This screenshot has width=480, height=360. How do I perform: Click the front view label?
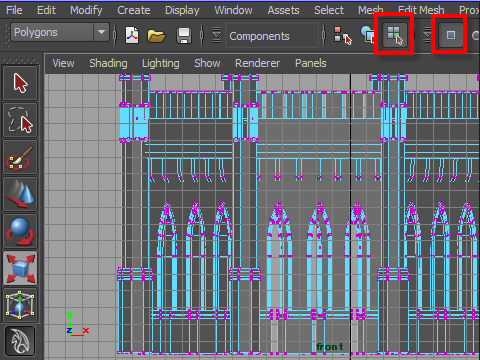click(329, 347)
